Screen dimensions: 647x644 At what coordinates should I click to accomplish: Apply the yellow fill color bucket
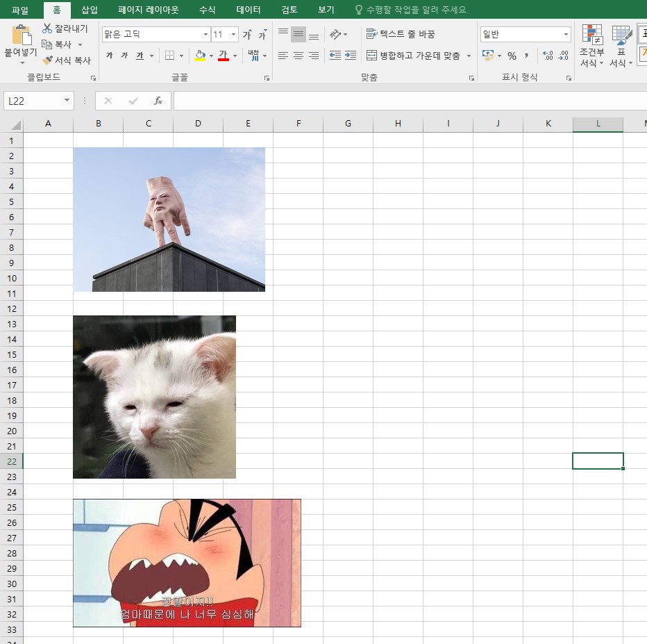pos(200,56)
